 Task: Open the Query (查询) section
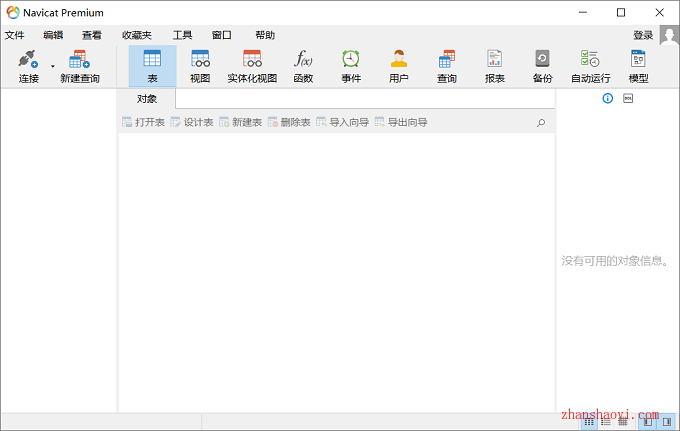click(447, 66)
